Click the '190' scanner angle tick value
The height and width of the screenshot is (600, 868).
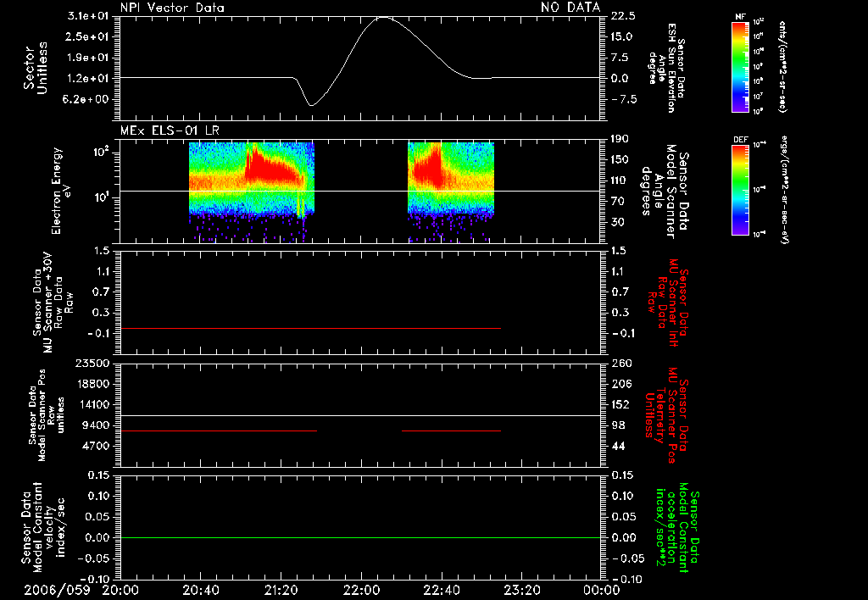pos(620,139)
